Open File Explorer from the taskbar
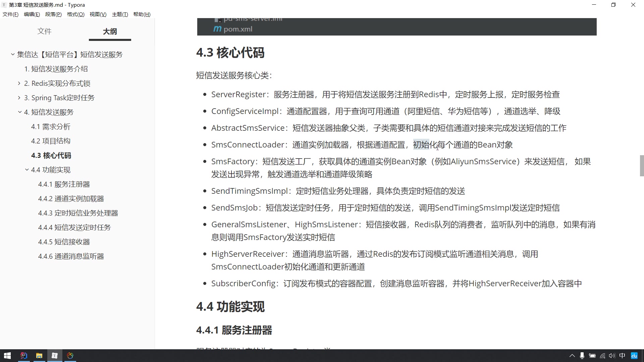Viewport: 644px width, 362px height. tap(39, 356)
